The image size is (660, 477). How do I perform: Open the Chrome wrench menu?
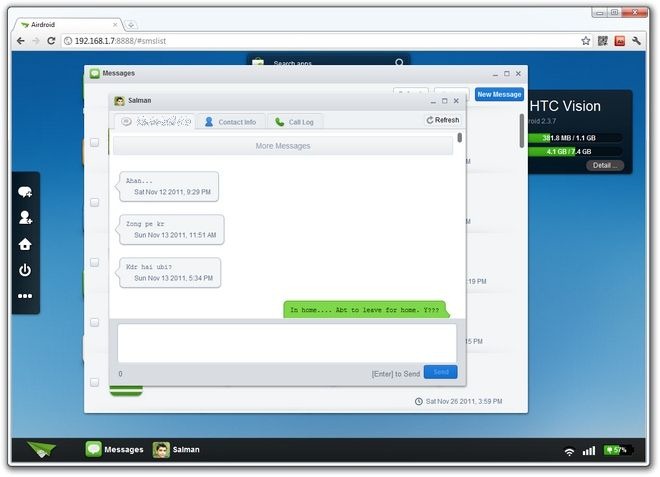tap(636, 41)
